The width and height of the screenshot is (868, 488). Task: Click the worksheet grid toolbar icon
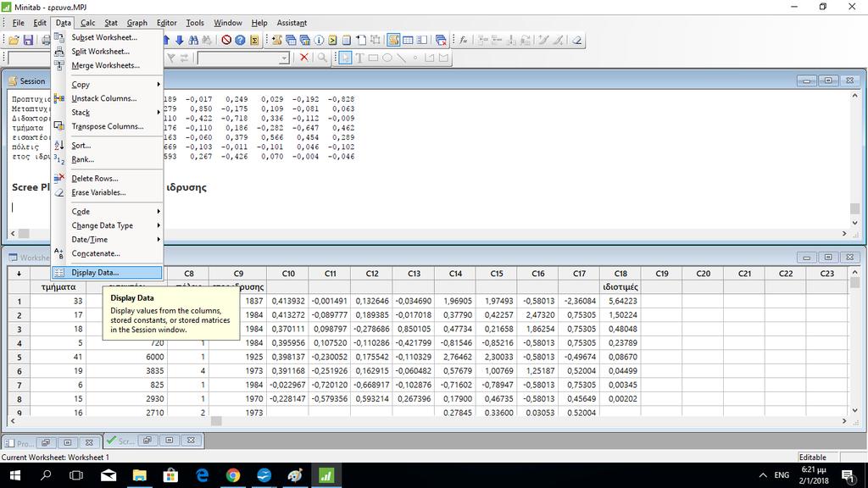pyautogui.click(x=408, y=40)
